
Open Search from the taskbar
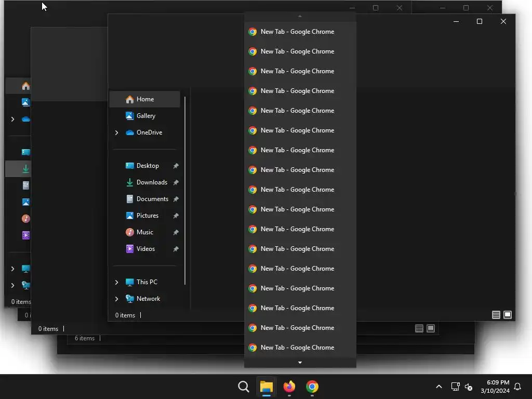[244, 387]
